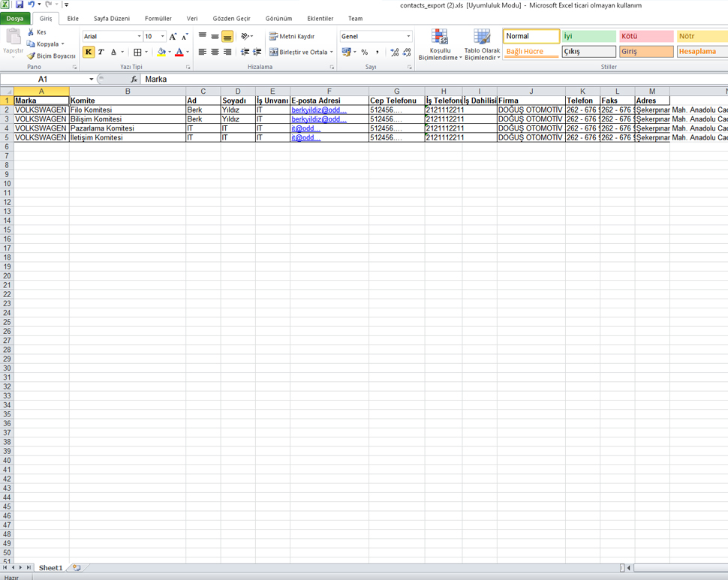Screen dimensions: 728x580
Task: Insert a new worksheet tab
Action: pyautogui.click(x=77, y=567)
